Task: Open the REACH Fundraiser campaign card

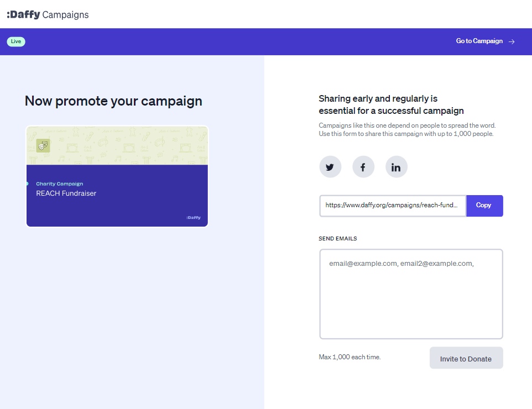Action: 117,176
